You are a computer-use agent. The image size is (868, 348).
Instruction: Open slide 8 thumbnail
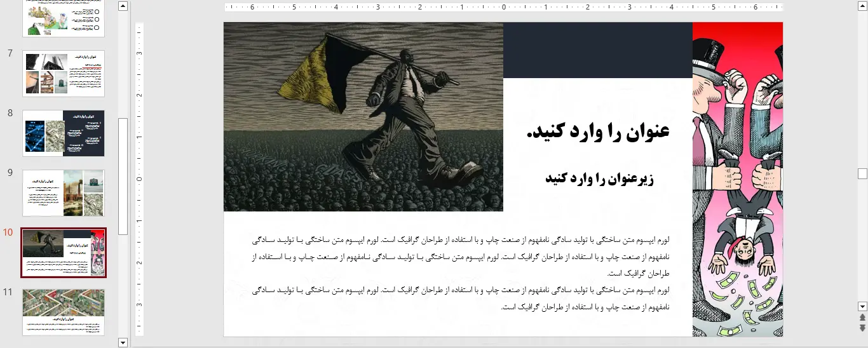click(x=64, y=133)
